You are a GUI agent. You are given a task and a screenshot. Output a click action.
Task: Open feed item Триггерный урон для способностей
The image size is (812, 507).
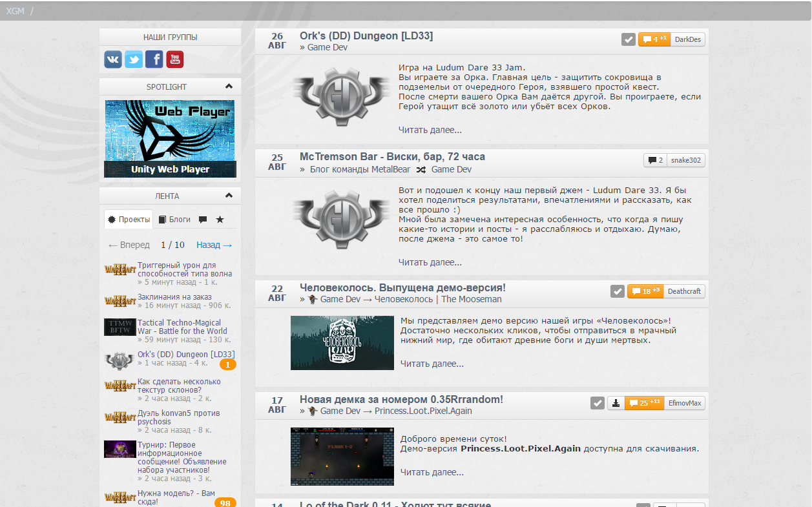[x=185, y=269]
